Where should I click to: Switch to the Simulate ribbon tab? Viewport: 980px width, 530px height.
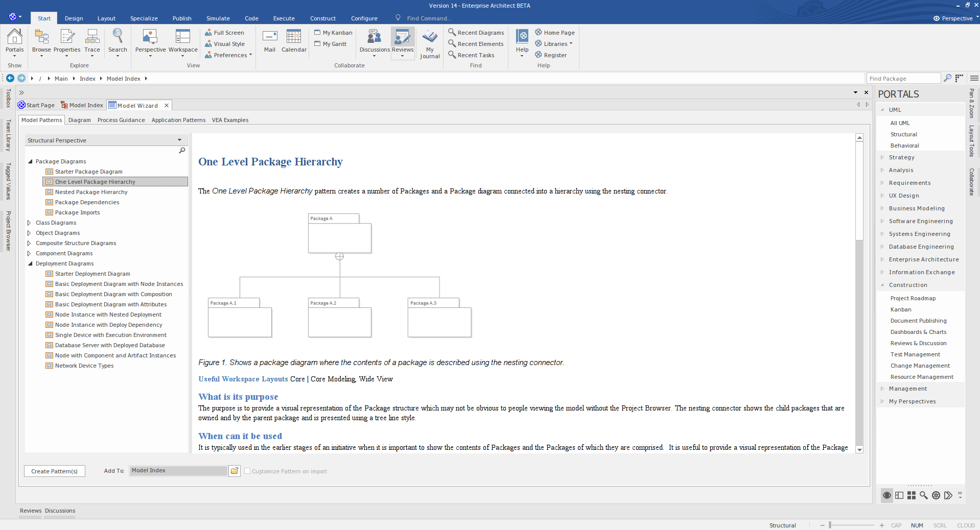pos(218,18)
